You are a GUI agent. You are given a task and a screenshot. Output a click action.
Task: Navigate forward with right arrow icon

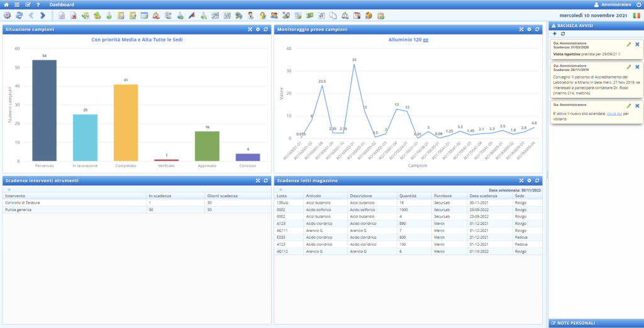click(x=42, y=15)
